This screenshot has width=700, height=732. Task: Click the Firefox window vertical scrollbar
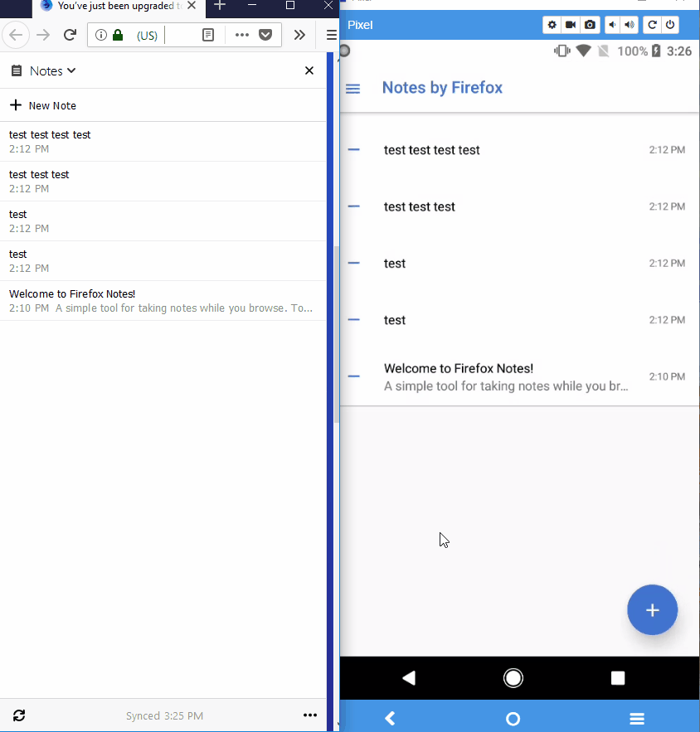[337, 334]
